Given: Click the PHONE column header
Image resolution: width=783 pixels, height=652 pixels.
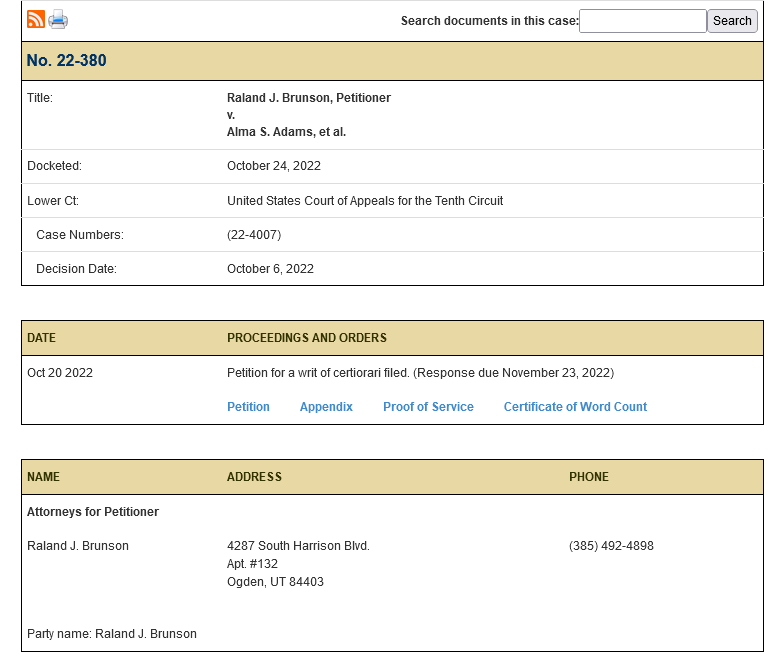Looking at the screenshot, I should (x=589, y=477).
